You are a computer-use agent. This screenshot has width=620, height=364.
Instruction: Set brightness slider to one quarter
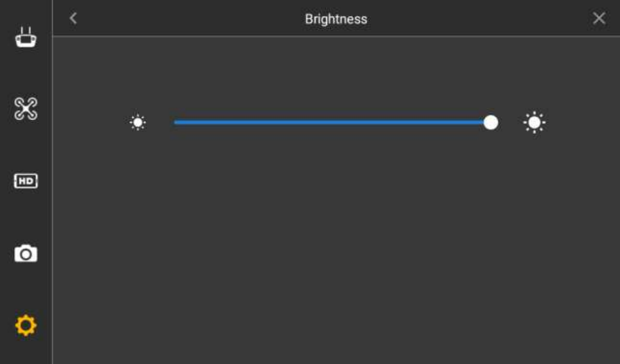coord(253,123)
